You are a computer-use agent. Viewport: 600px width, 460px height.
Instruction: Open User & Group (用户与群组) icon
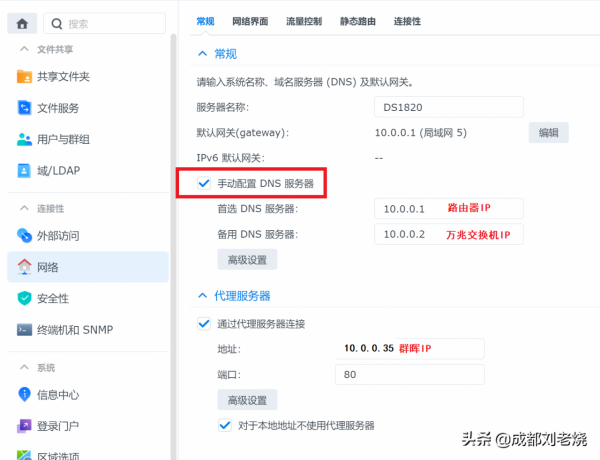coord(24,139)
